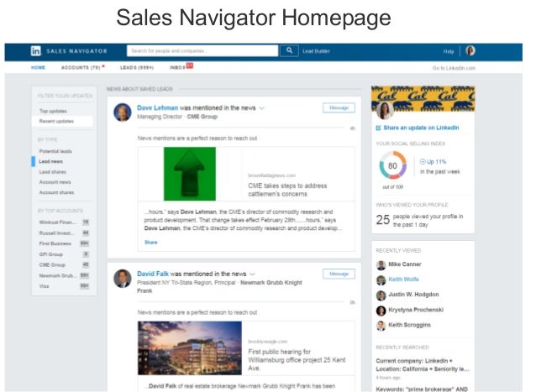Go to LinkedIn.com link
Viewport: 536px width, 392px height.
pyautogui.click(x=454, y=68)
